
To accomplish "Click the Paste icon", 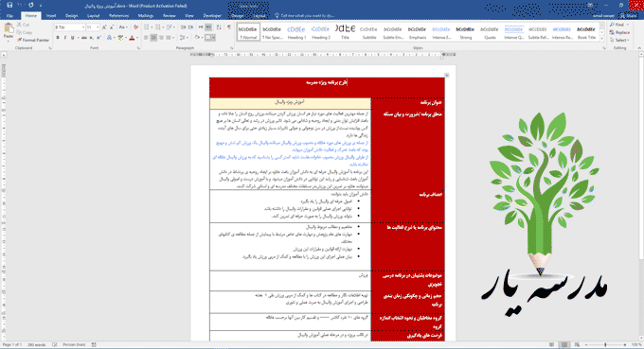I will tap(9, 28).
